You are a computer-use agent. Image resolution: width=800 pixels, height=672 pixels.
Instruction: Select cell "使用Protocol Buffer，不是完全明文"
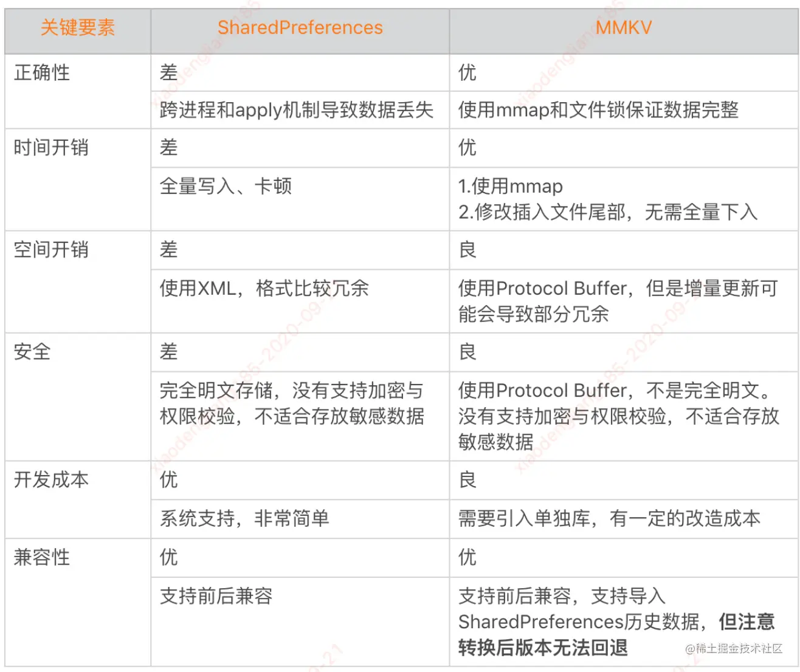click(623, 416)
